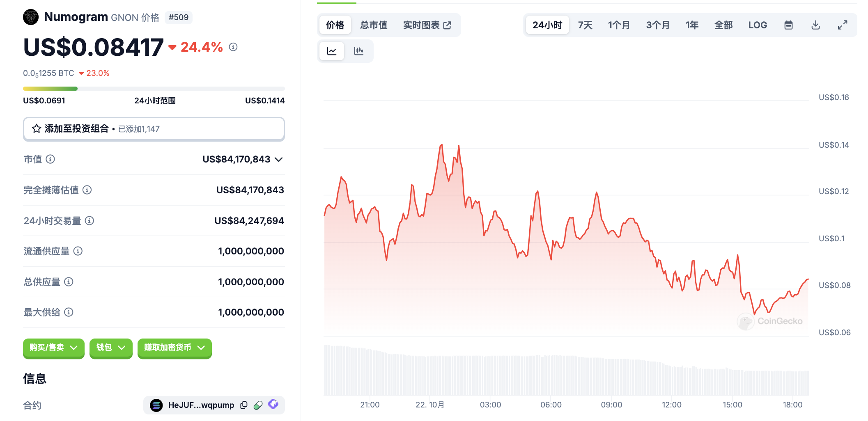Viewport: 868px width, 421px height.
Task: Switch to the 总市值 tab
Action: coord(374,25)
